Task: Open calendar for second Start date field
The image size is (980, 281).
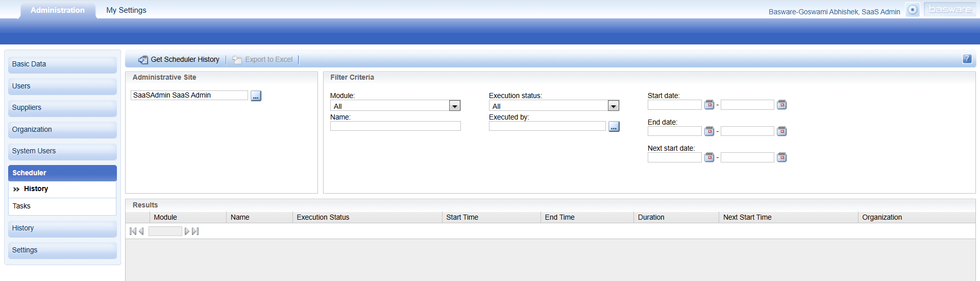Action: click(x=781, y=105)
